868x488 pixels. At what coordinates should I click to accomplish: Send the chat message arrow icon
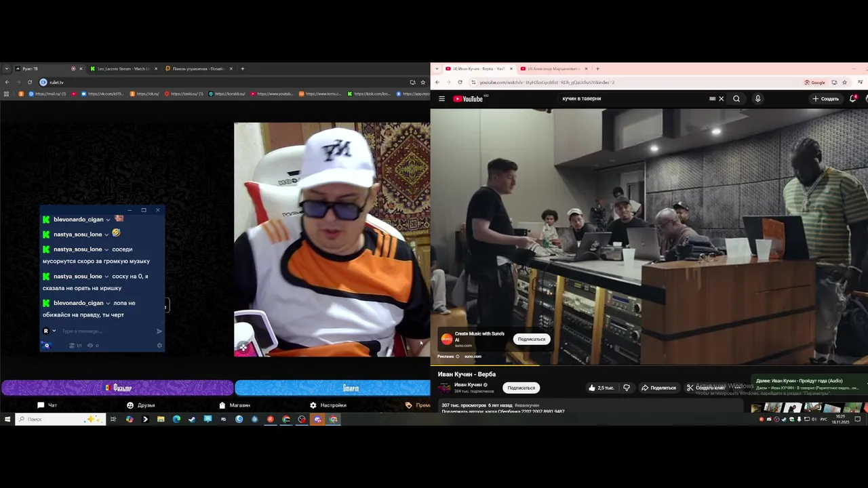(159, 331)
